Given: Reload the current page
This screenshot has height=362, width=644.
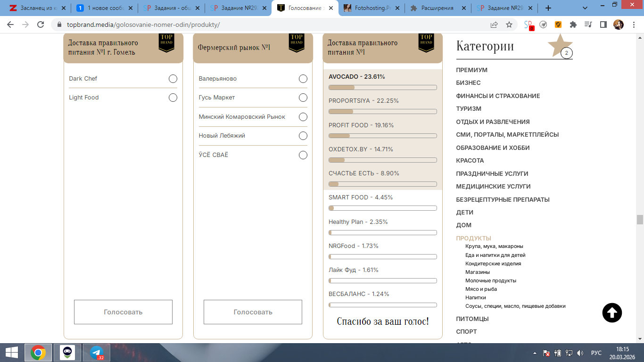Looking at the screenshot, I should 41,25.
